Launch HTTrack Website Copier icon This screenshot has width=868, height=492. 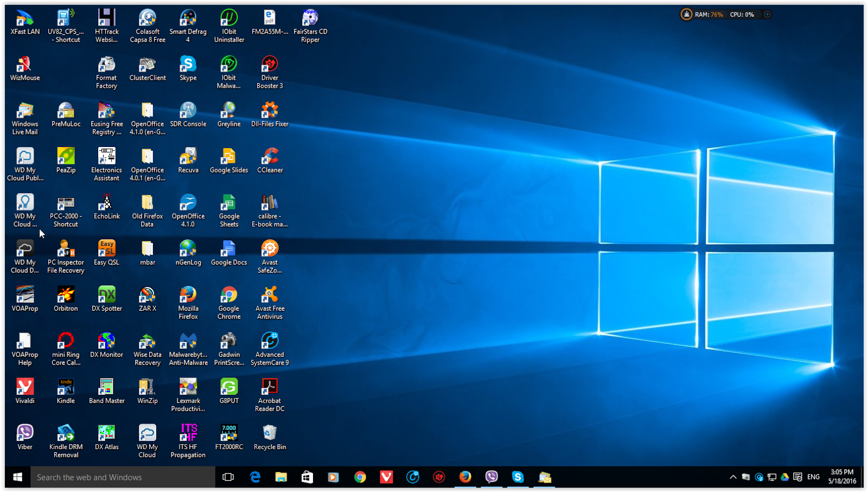(106, 26)
